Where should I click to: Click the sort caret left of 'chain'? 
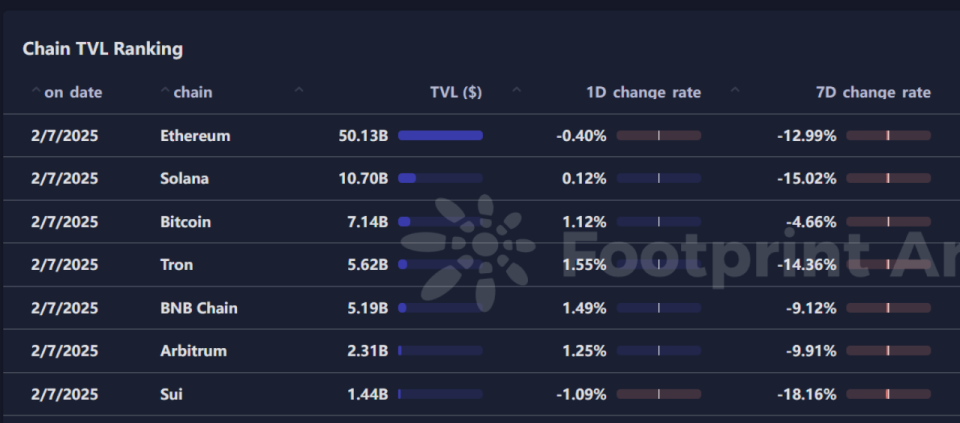click(x=165, y=91)
